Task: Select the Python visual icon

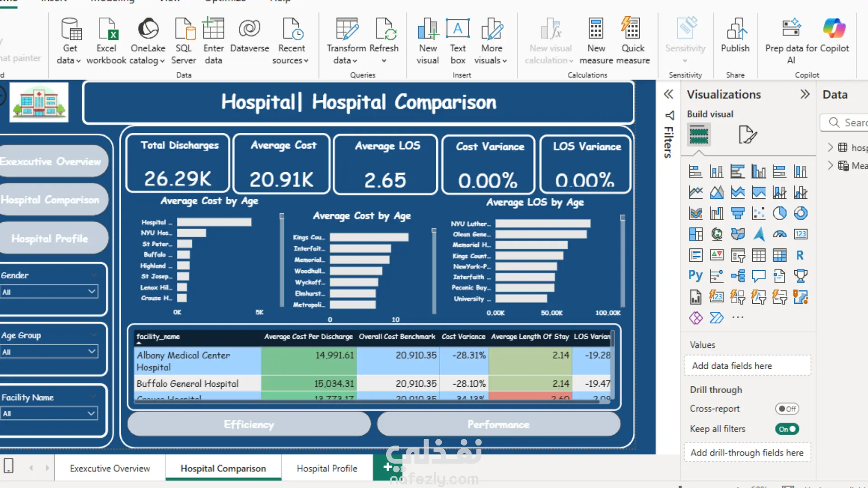Action: 695,276
